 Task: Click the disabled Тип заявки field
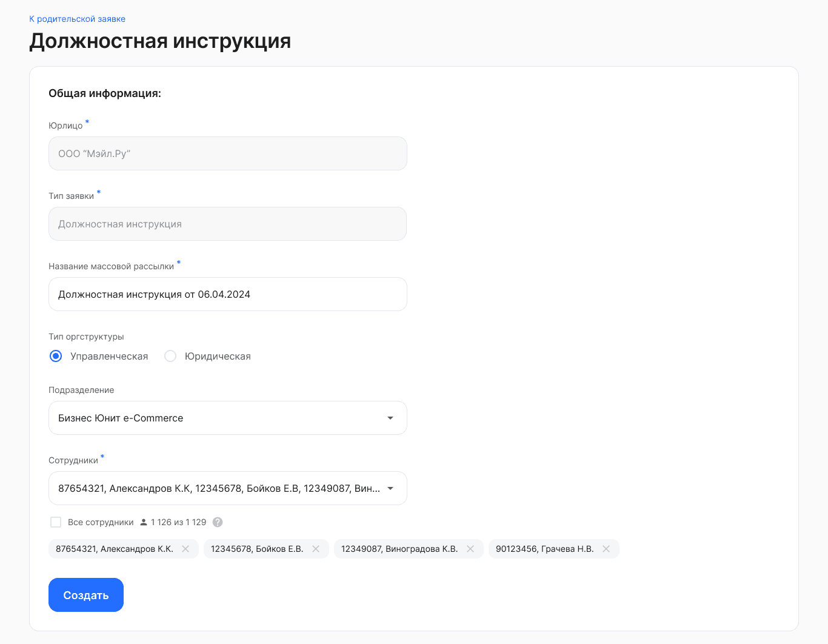(x=228, y=224)
